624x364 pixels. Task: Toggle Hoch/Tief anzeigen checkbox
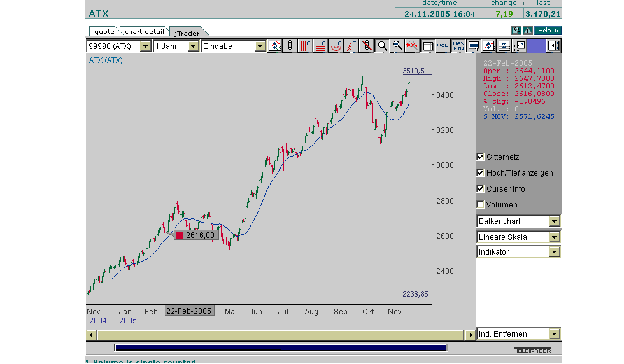click(481, 173)
